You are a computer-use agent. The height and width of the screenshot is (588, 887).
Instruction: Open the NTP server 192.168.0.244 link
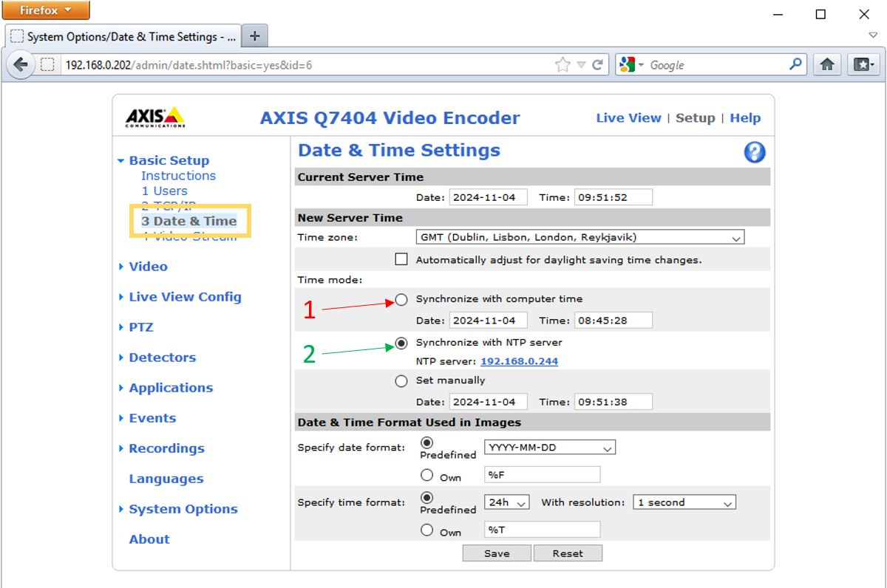coord(519,361)
